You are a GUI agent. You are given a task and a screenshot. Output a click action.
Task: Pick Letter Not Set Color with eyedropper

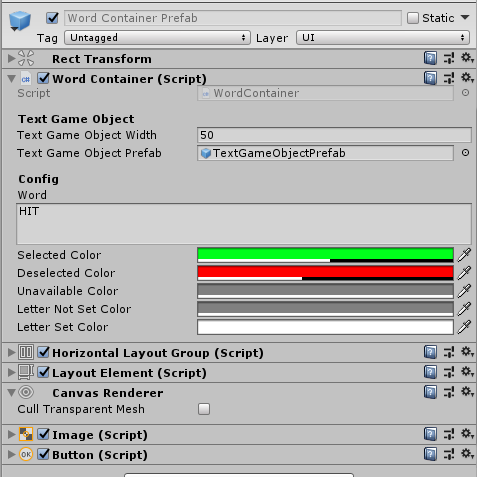point(464,309)
